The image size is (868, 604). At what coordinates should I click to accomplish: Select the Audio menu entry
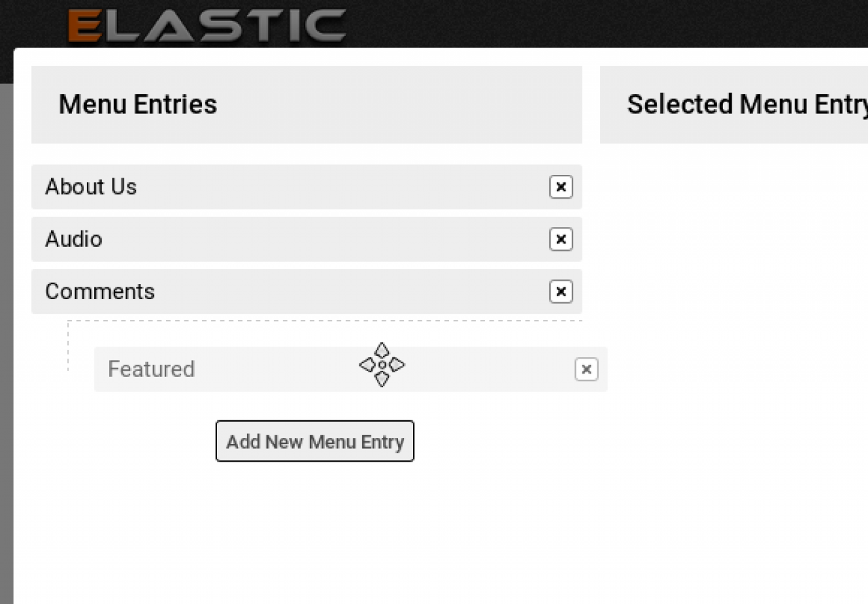click(x=74, y=239)
